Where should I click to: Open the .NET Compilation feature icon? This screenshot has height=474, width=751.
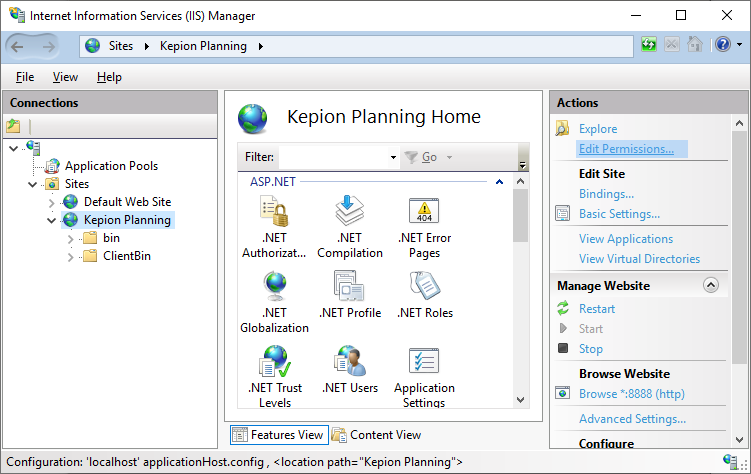[x=349, y=211]
